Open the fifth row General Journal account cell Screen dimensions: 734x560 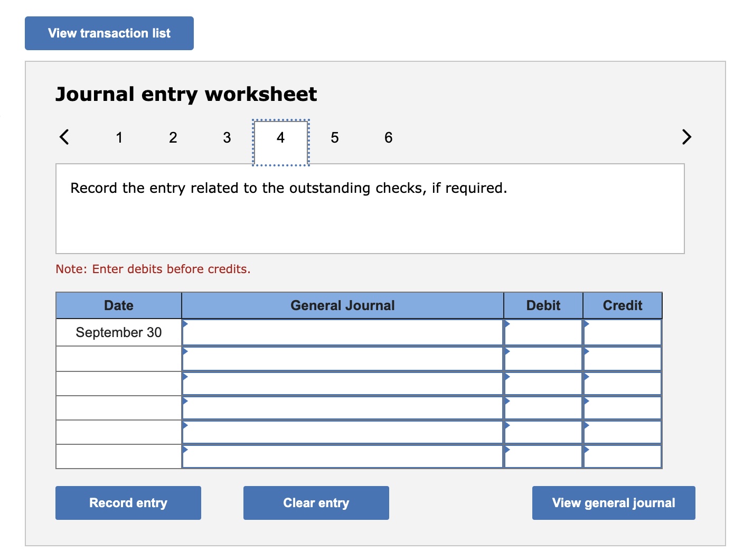[x=343, y=432]
